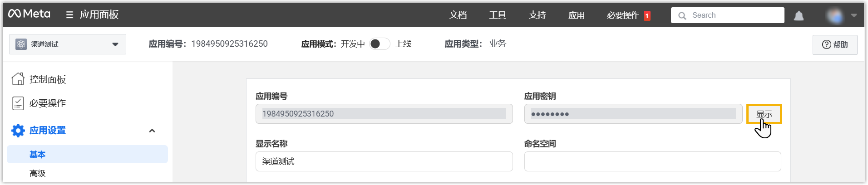868x185 pixels.
Task: Open the notifications bell
Action: [799, 16]
